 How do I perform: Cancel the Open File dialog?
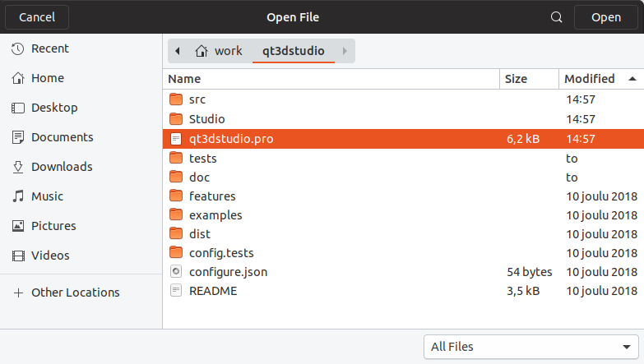pos(37,17)
